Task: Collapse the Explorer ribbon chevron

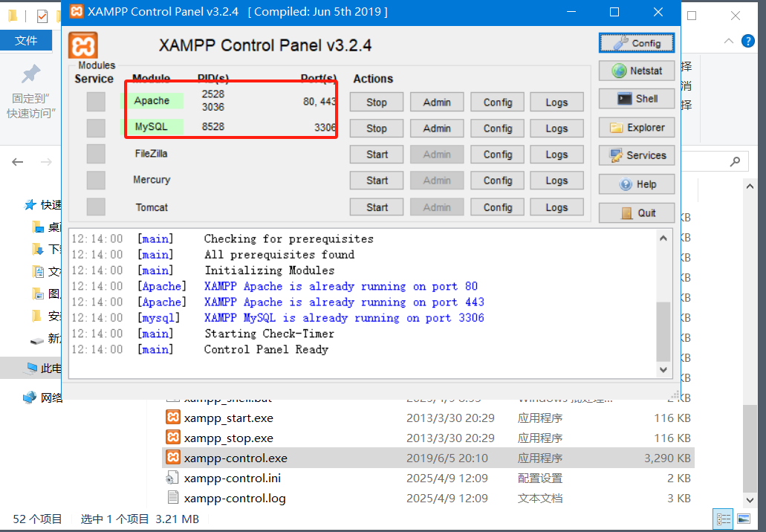Action: pyautogui.click(x=728, y=41)
